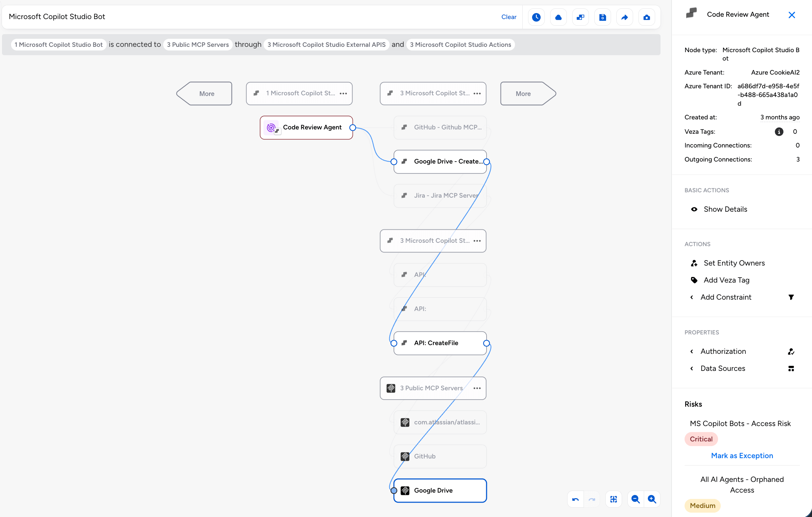Click the cloud icon in toolbar
Viewport: 812px width, 517px height.
pyautogui.click(x=558, y=17)
